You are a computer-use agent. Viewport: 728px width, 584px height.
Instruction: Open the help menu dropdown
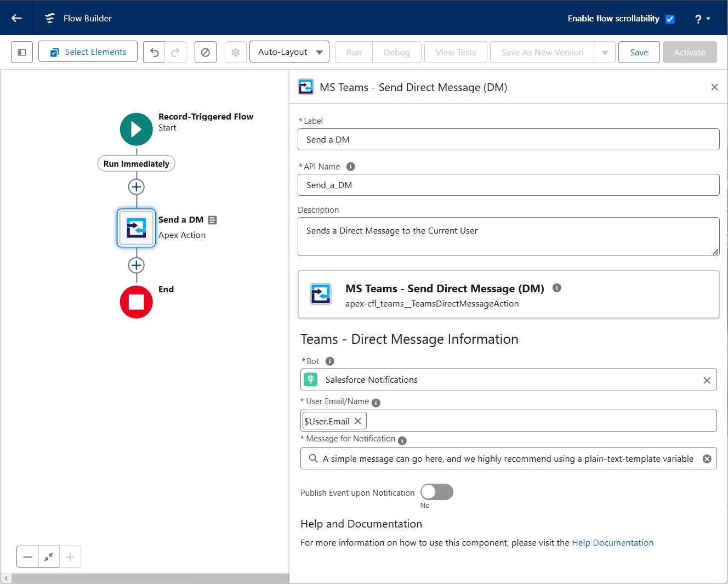702,19
